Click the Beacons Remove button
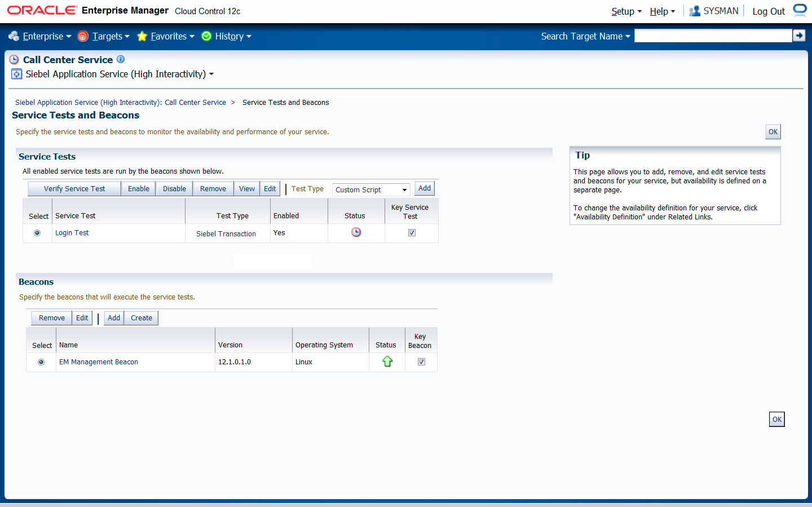The width and height of the screenshot is (812, 507). tap(52, 318)
